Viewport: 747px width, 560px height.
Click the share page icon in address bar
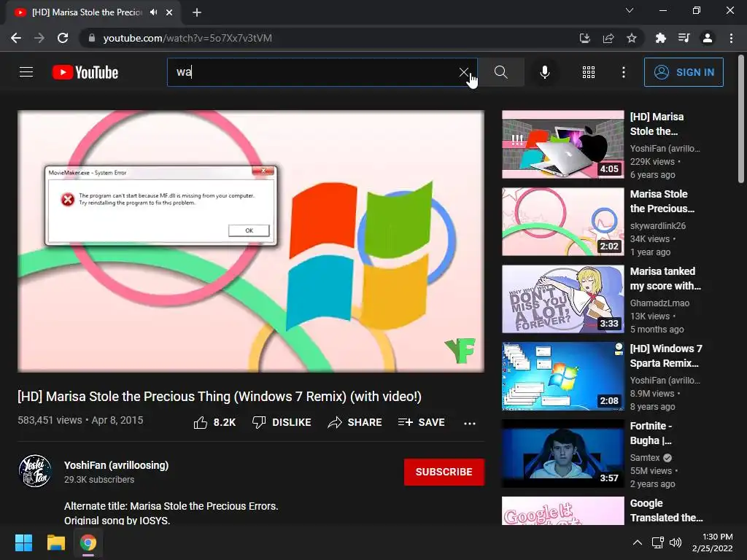pos(608,38)
